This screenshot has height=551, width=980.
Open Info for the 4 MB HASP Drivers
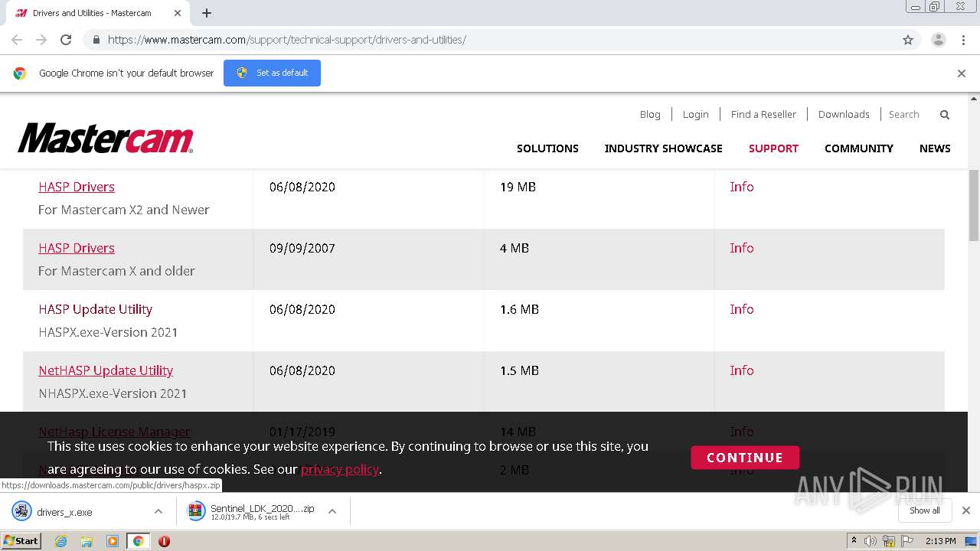[742, 248]
